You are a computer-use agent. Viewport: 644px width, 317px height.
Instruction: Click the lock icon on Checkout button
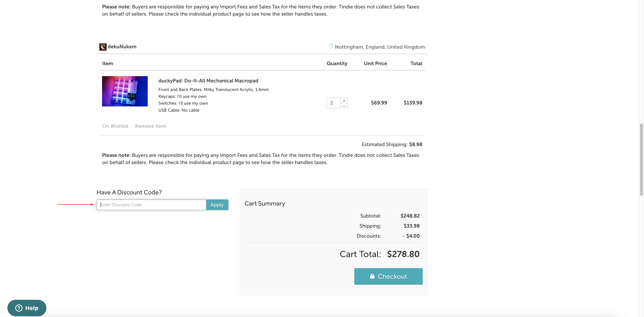(x=372, y=276)
